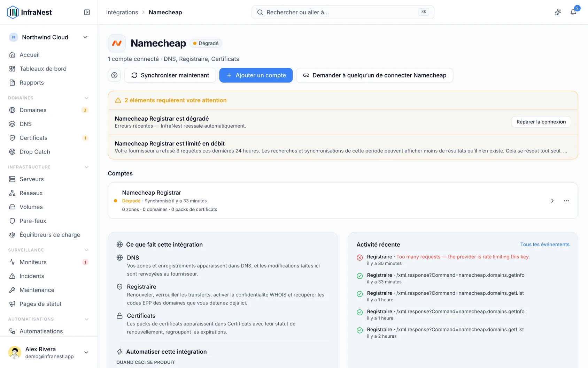Screen dimensions: 588x368
Task: Open Certificats in the sidebar
Action: click(x=49, y=138)
